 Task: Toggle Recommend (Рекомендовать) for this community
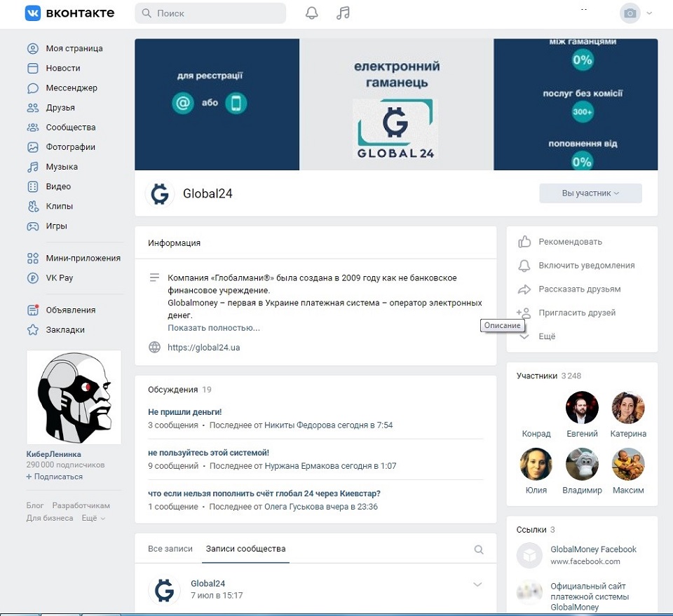(x=569, y=242)
